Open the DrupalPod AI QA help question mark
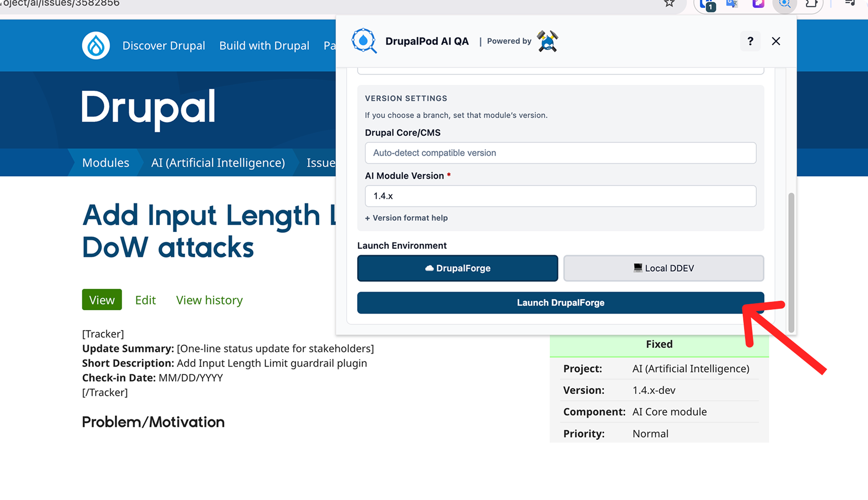 (750, 41)
